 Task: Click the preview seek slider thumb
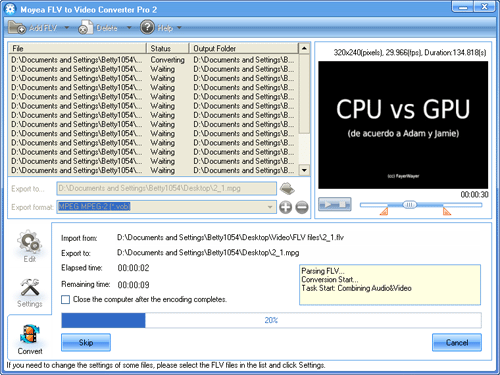(x=410, y=204)
